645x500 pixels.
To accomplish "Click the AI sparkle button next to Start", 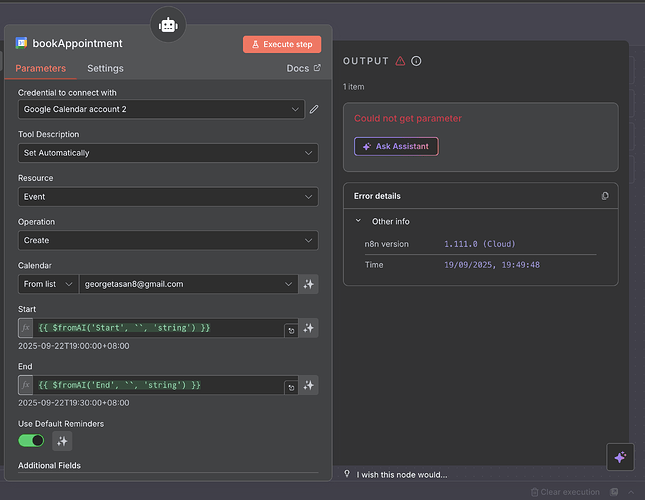I will pyautogui.click(x=309, y=328).
